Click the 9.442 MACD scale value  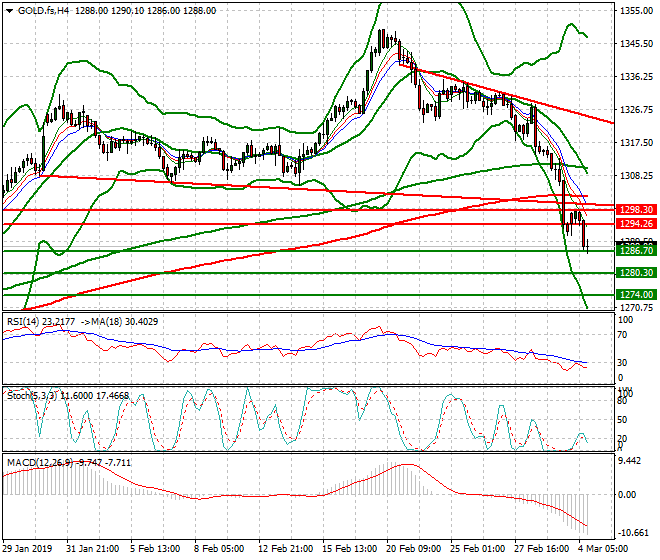631,461
